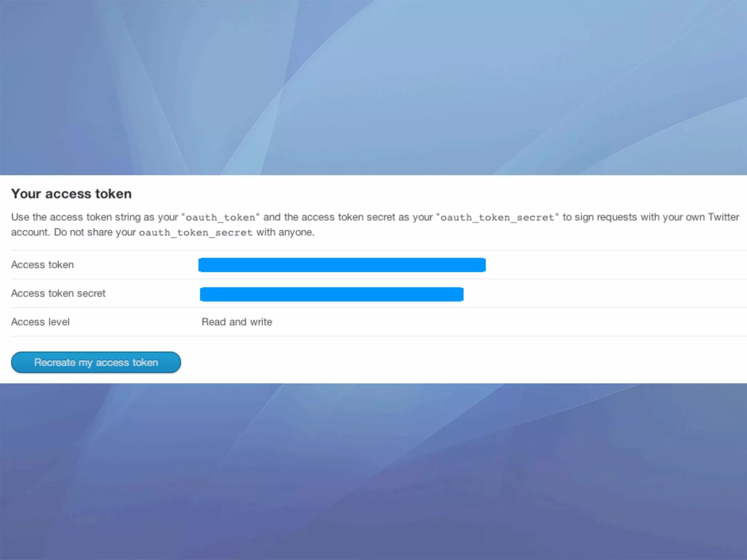Image resolution: width=747 pixels, height=560 pixels.
Task: Select the redacted Access token value
Action: [342, 265]
